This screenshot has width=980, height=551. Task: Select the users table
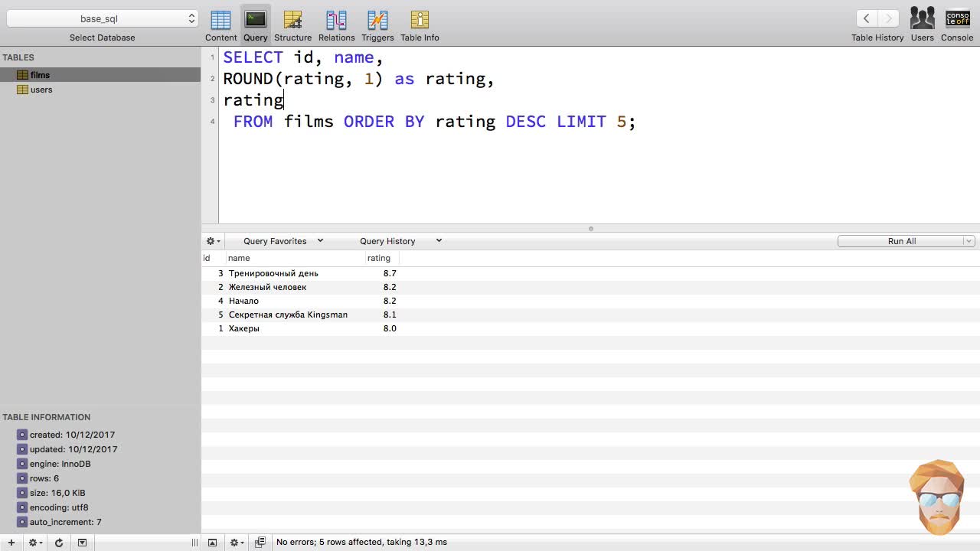100,90
